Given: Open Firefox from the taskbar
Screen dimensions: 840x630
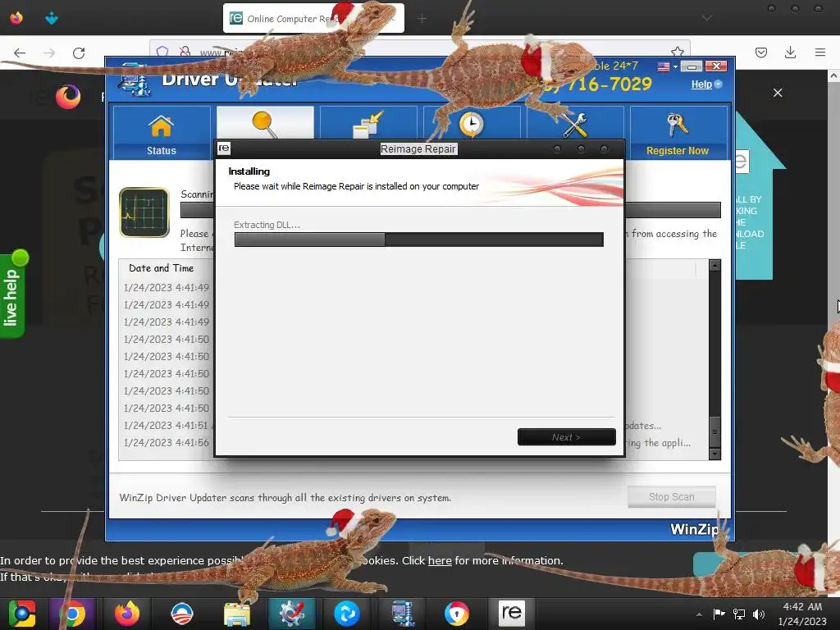Looking at the screenshot, I should tap(127, 614).
